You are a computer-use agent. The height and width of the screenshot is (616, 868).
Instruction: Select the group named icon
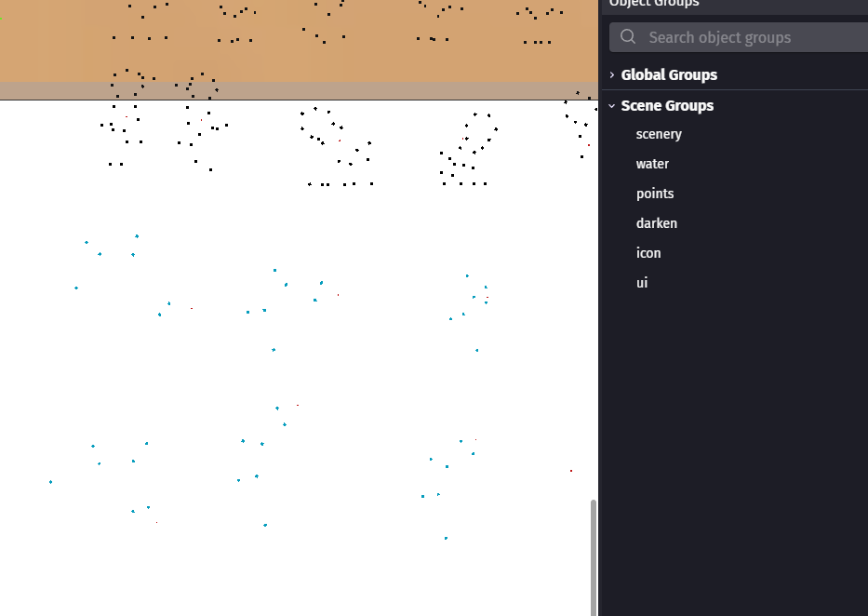coord(648,253)
